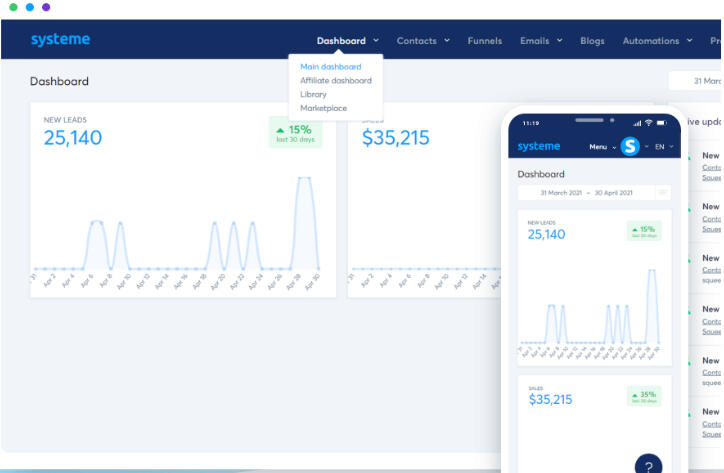The image size is (724, 473).
Task: Choose Affiliate dashboard menu entry
Action: click(335, 80)
